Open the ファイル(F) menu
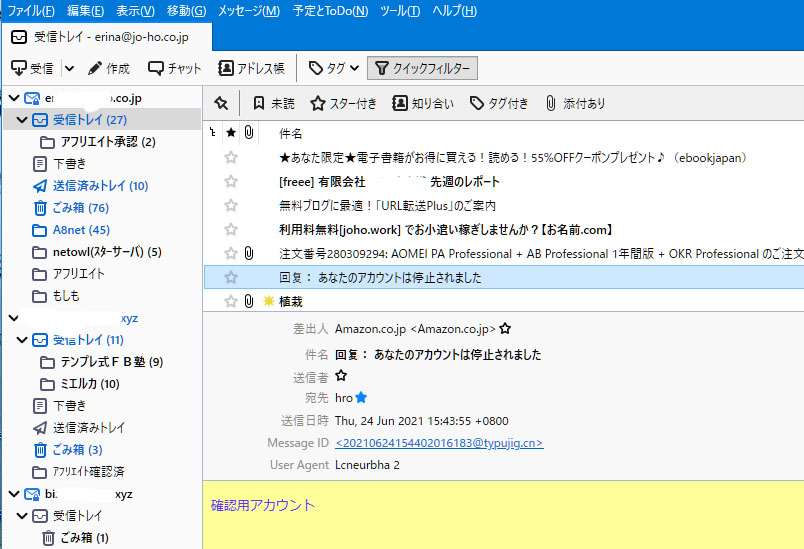 pos(31,11)
